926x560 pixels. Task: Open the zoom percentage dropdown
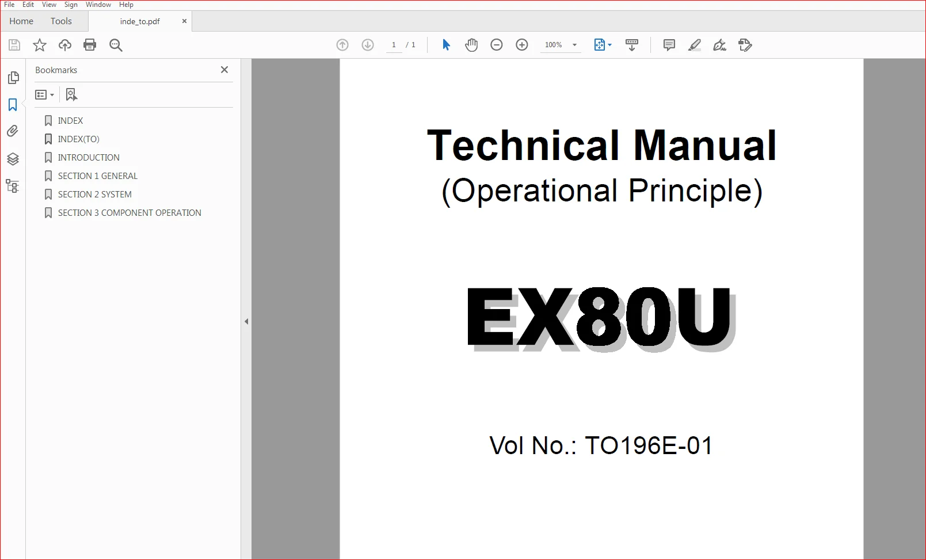[574, 45]
